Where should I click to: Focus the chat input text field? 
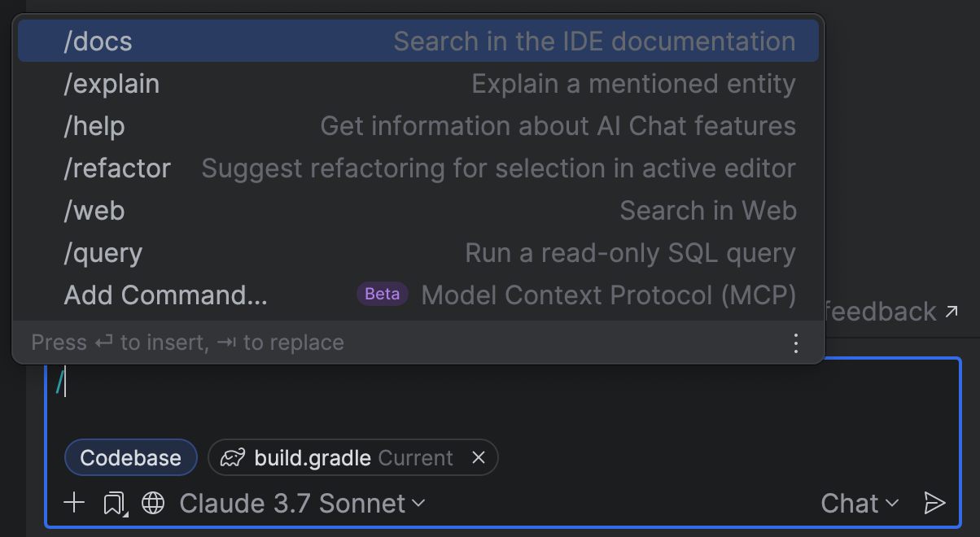[503, 395]
